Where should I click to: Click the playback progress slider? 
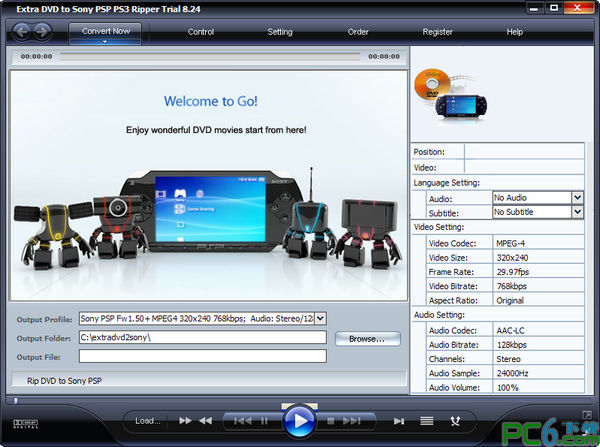coord(210,57)
